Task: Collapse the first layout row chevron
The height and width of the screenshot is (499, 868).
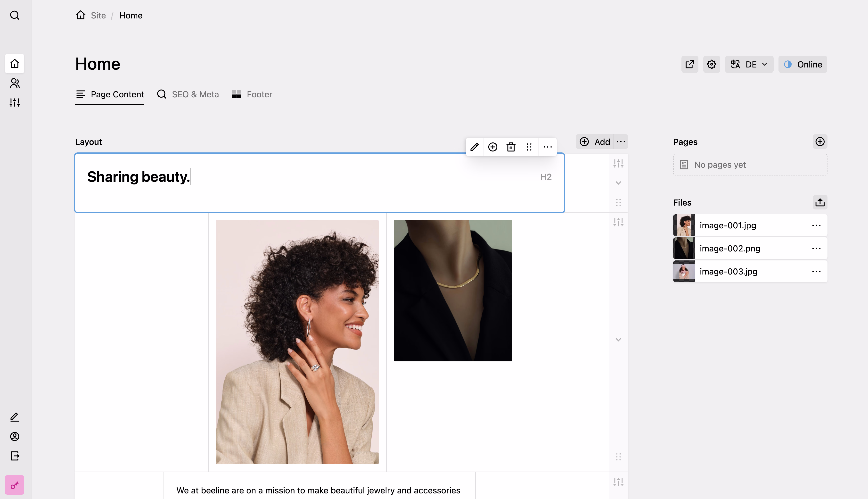Action: [618, 183]
